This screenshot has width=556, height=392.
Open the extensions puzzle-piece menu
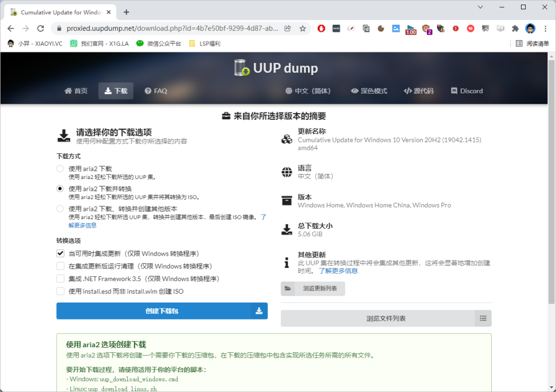tap(515, 28)
